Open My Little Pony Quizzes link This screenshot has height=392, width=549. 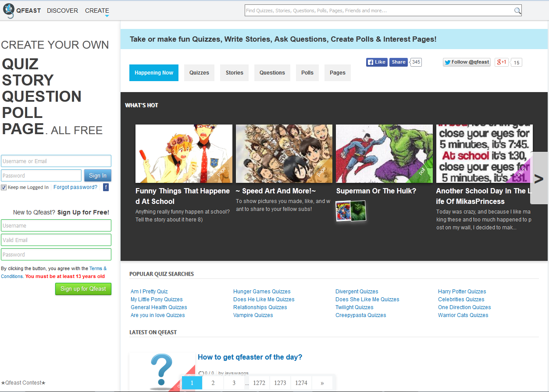tap(157, 299)
